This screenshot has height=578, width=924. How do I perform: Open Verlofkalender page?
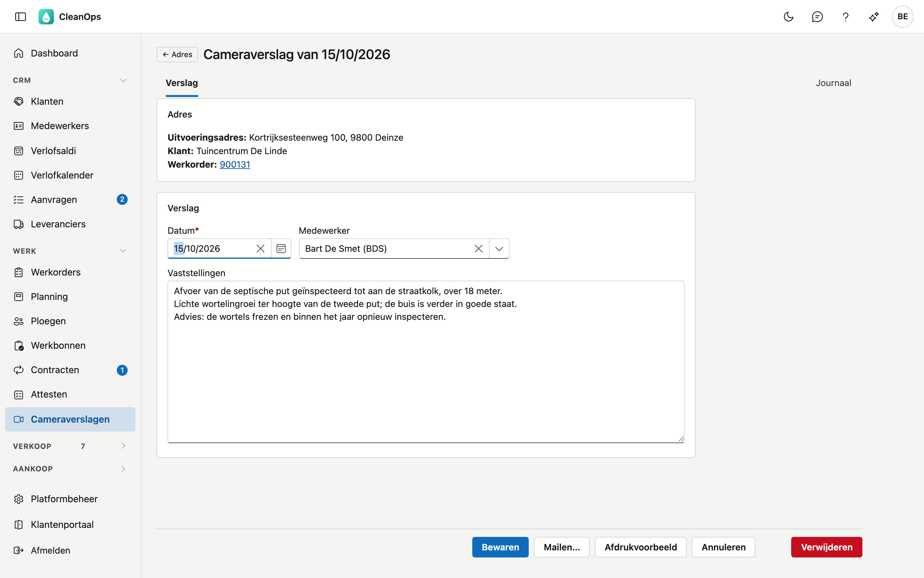click(x=70, y=175)
